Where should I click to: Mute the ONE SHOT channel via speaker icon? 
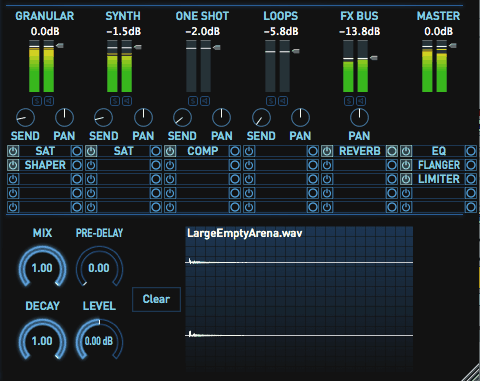(x=205, y=101)
